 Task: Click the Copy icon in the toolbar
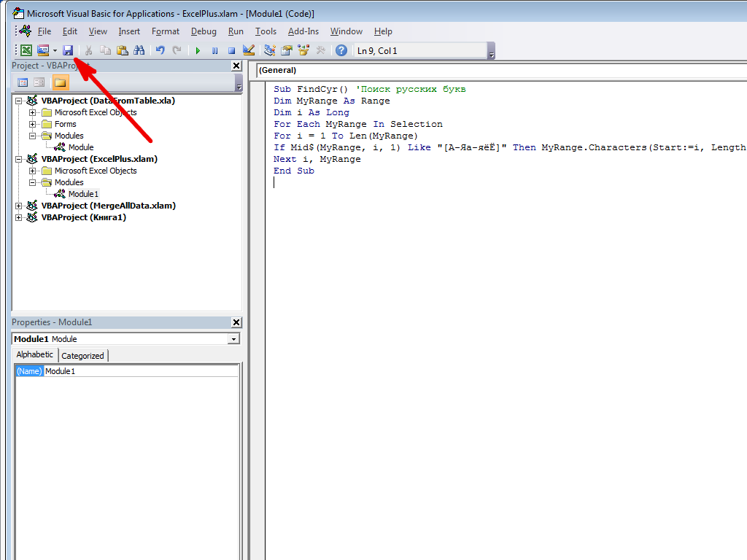point(105,50)
